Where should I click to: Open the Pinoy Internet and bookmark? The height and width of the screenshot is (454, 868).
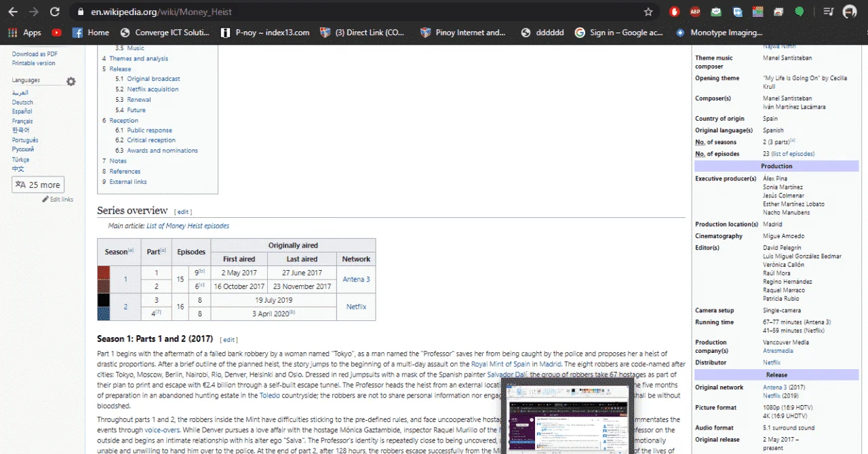462,32
